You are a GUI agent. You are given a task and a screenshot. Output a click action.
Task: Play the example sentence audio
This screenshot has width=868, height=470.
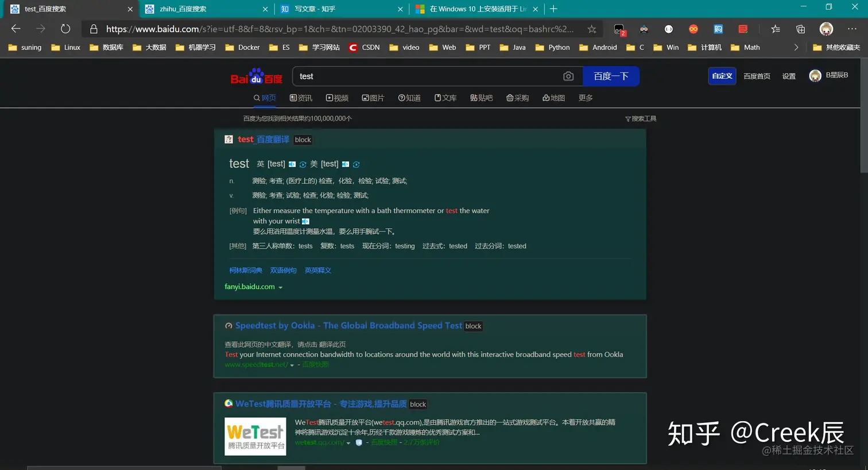pos(305,221)
